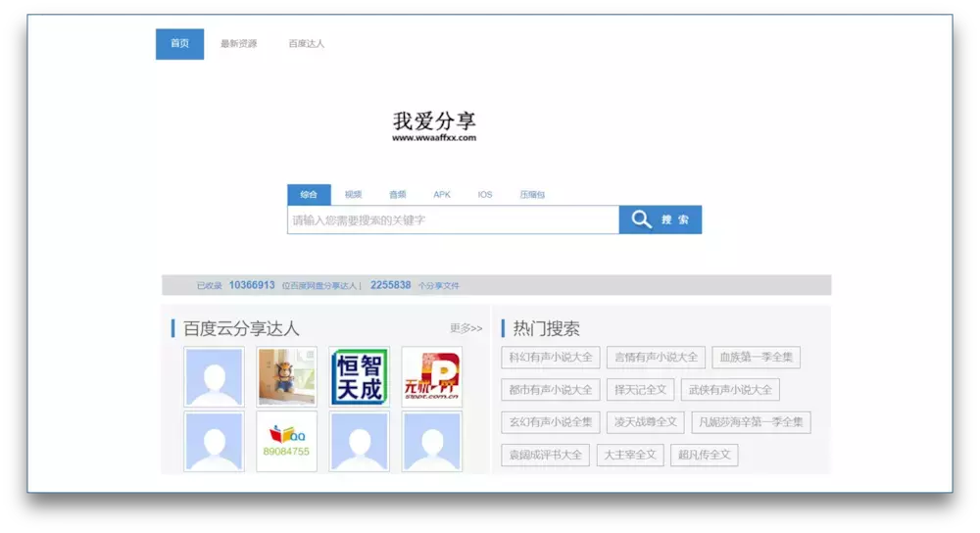Viewport: 980px width, 533px height.
Task: Switch to the 音频 search tab
Action: (398, 194)
